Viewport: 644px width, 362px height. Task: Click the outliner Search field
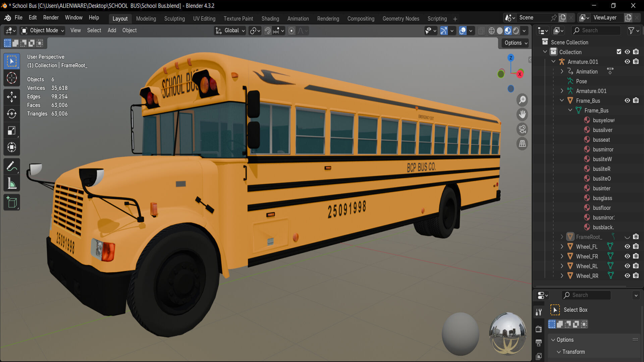tap(596, 31)
